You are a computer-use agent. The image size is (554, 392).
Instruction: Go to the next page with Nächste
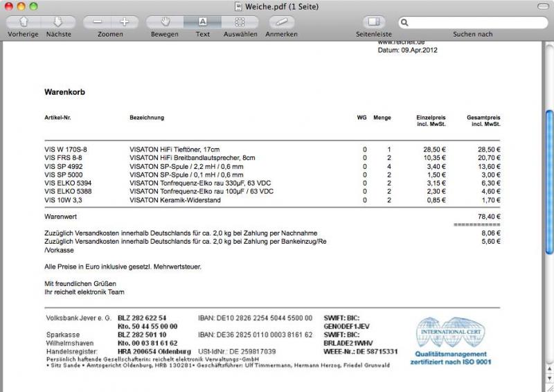(x=58, y=22)
